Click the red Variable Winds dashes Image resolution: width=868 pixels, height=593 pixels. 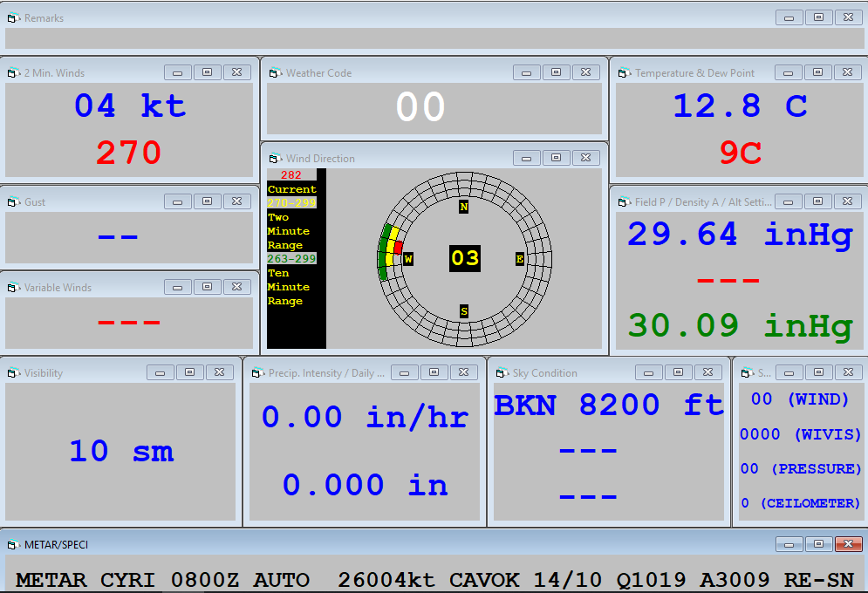pyautogui.click(x=129, y=322)
